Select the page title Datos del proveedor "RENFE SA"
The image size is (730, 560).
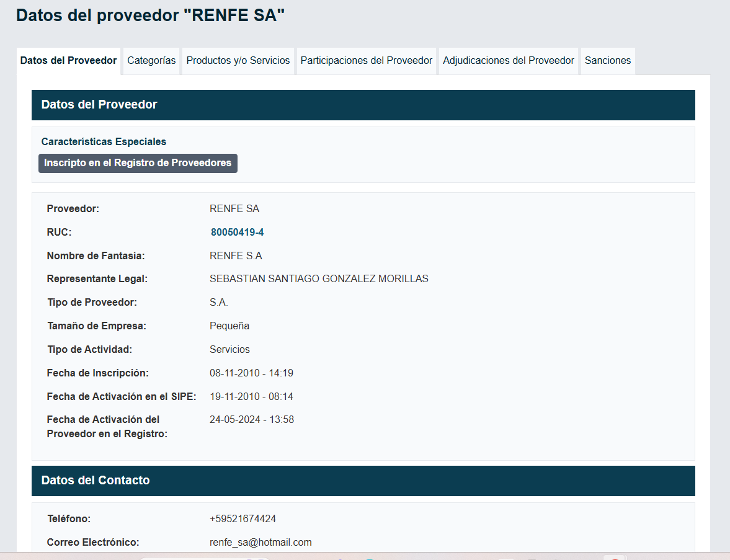pos(150,16)
